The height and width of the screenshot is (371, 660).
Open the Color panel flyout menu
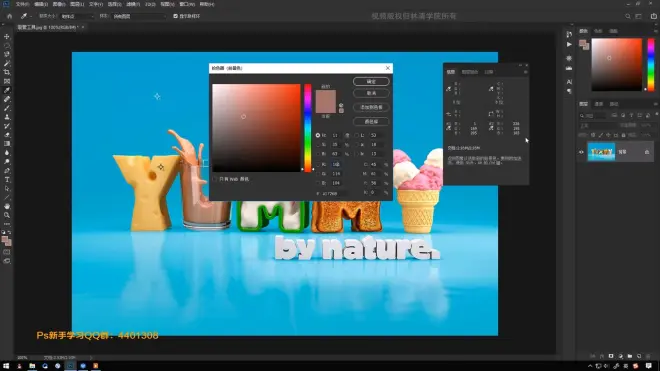point(656,31)
